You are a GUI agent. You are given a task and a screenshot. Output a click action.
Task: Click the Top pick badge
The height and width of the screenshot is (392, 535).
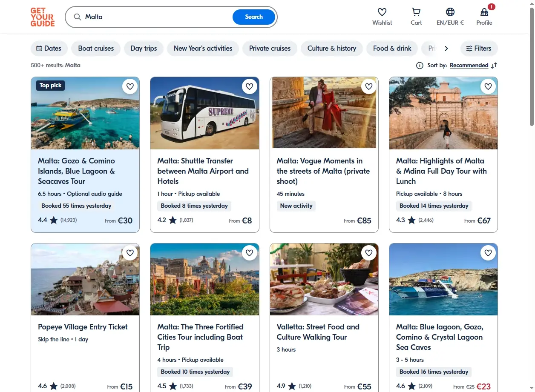51,86
